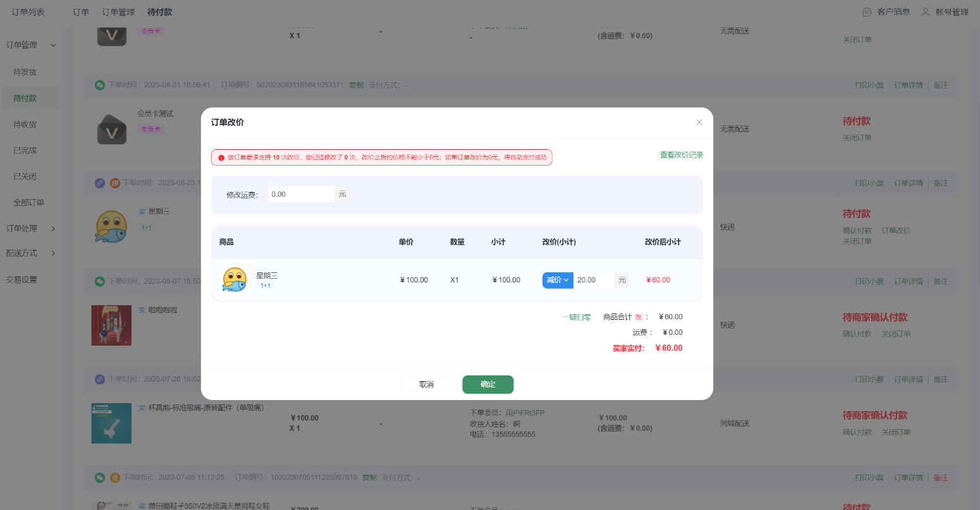The height and width of the screenshot is (510, 980).
Task: Open the 减价 price-change type dropdown
Action: click(x=558, y=280)
